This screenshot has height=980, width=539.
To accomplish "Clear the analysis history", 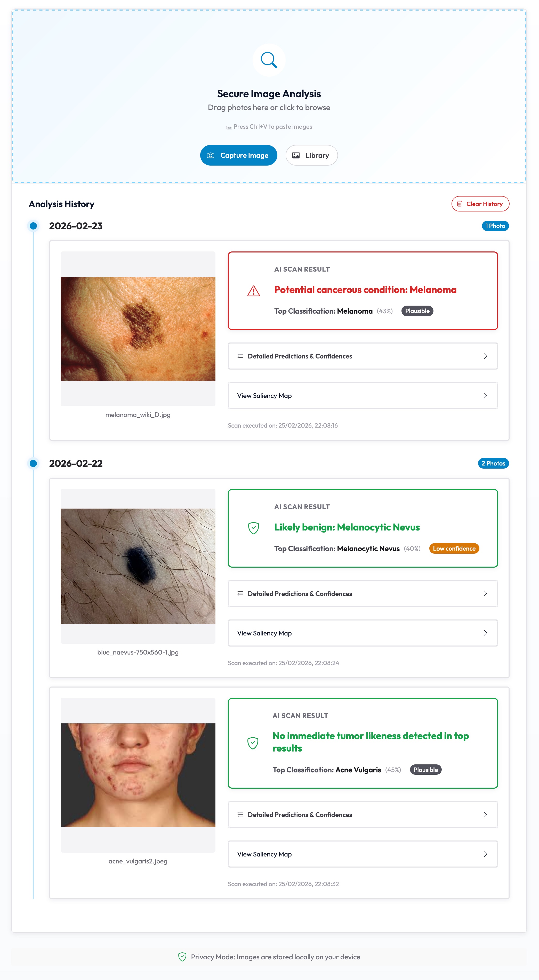I will [480, 204].
